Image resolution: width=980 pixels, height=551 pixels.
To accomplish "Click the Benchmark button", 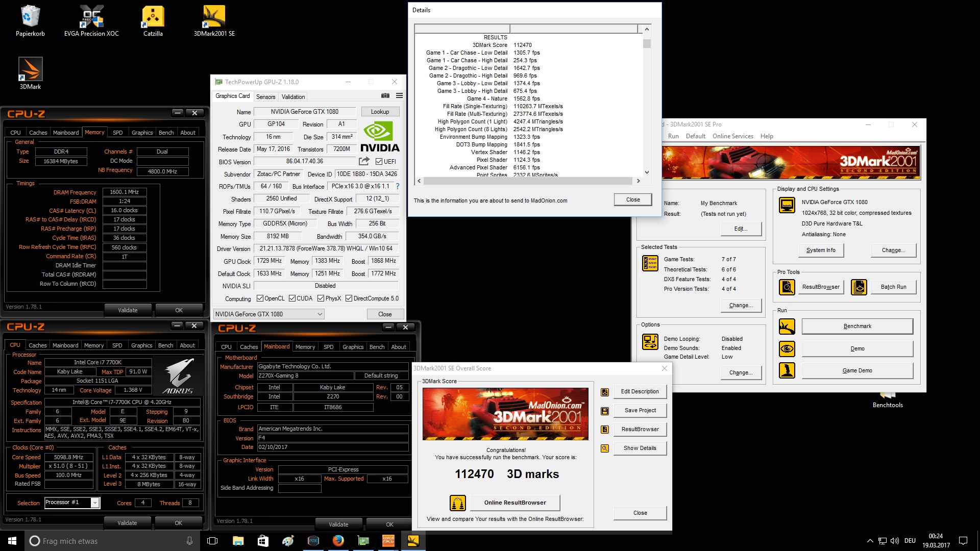I will 857,327.
